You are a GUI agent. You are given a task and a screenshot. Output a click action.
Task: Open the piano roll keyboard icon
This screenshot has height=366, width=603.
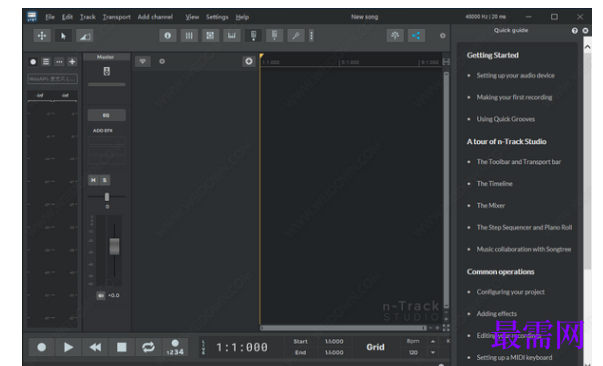pyautogui.click(x=232, y=35)
